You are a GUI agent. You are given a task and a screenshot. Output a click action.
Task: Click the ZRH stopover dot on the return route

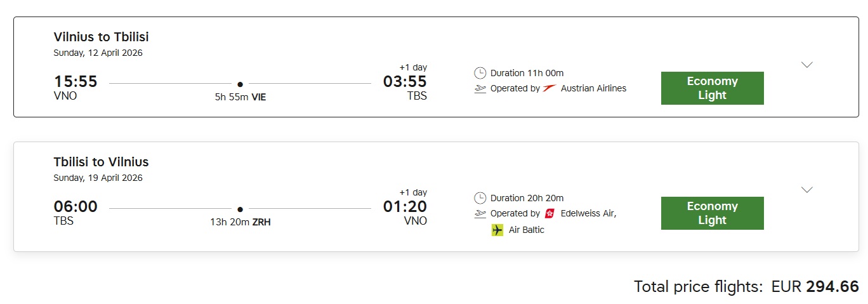(x=240, y=209)
